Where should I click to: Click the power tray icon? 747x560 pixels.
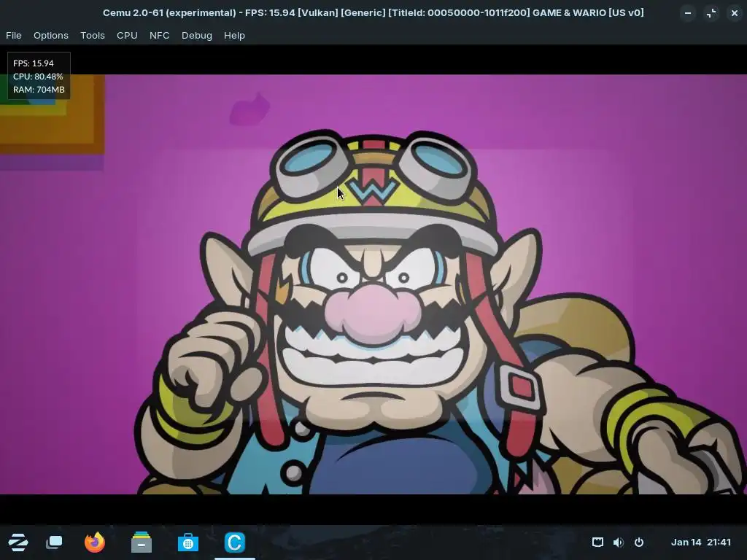click(x=639, y=542)
